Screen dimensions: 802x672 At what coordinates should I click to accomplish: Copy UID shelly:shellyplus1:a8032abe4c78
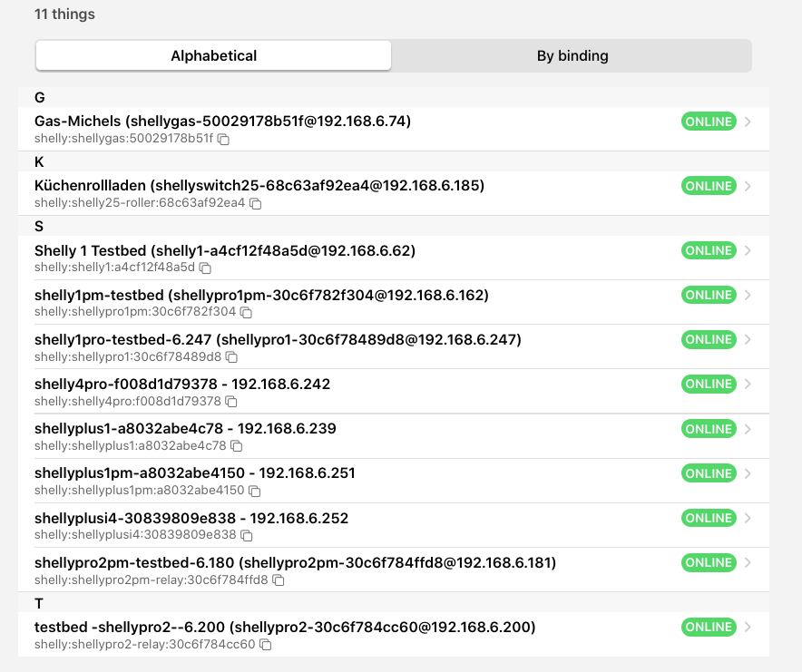tap(237, 446)
